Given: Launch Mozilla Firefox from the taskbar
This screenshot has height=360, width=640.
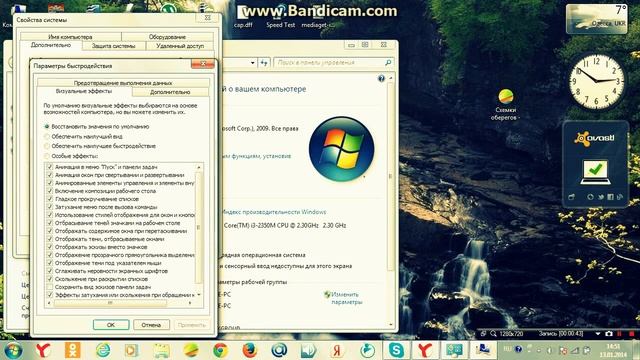Looking at the screenshot, I should tap(250, 350).
